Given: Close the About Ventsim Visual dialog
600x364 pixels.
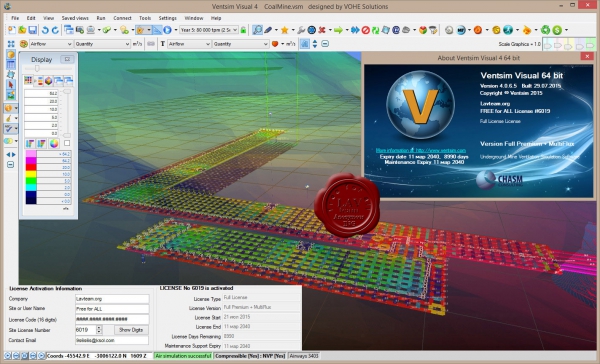Looking at the screenshot, I should pos(587,56).
